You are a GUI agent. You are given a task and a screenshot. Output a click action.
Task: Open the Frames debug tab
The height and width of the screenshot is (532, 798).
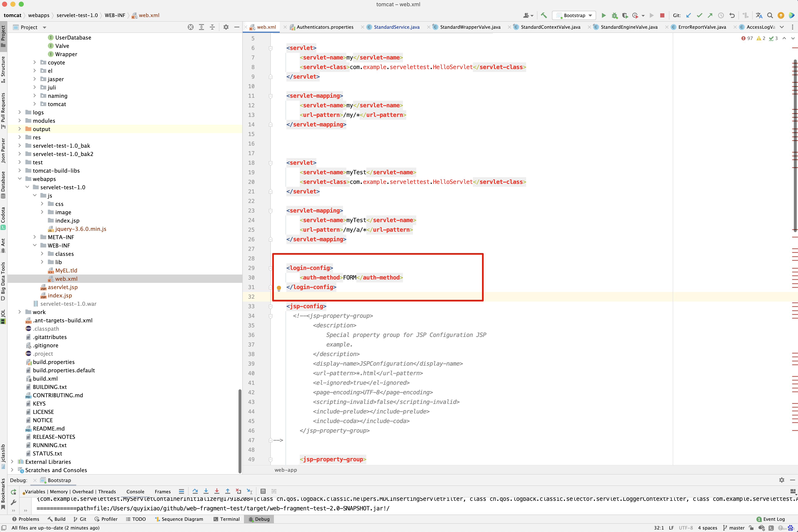(163, 492)
